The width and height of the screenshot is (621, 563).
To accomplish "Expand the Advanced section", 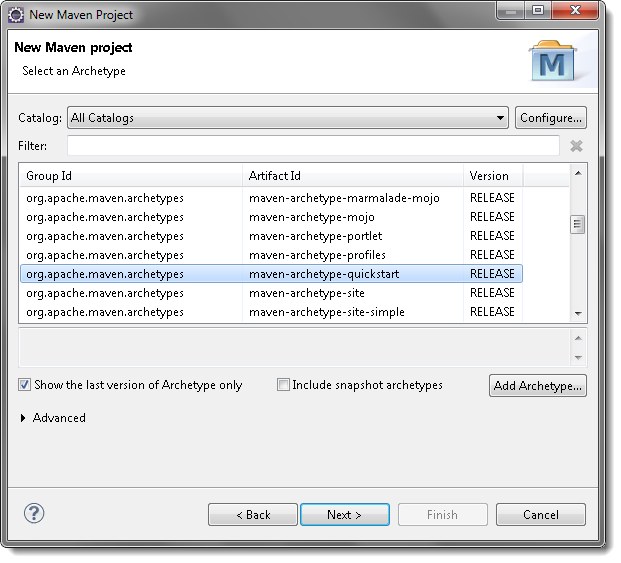I will click(x=23, y=418).
